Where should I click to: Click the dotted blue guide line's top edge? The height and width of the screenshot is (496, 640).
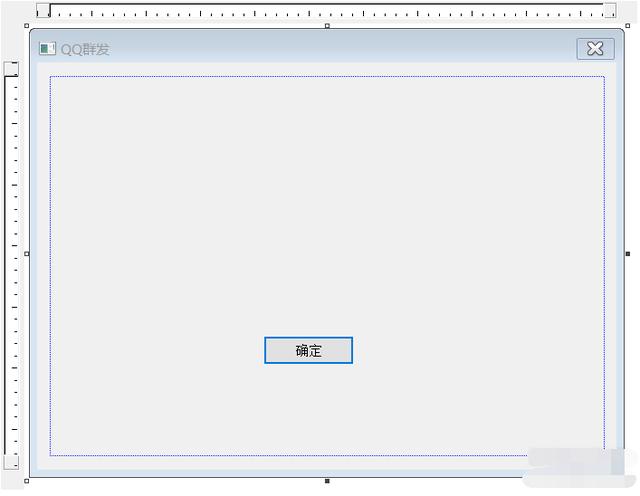tap(327, 76)
